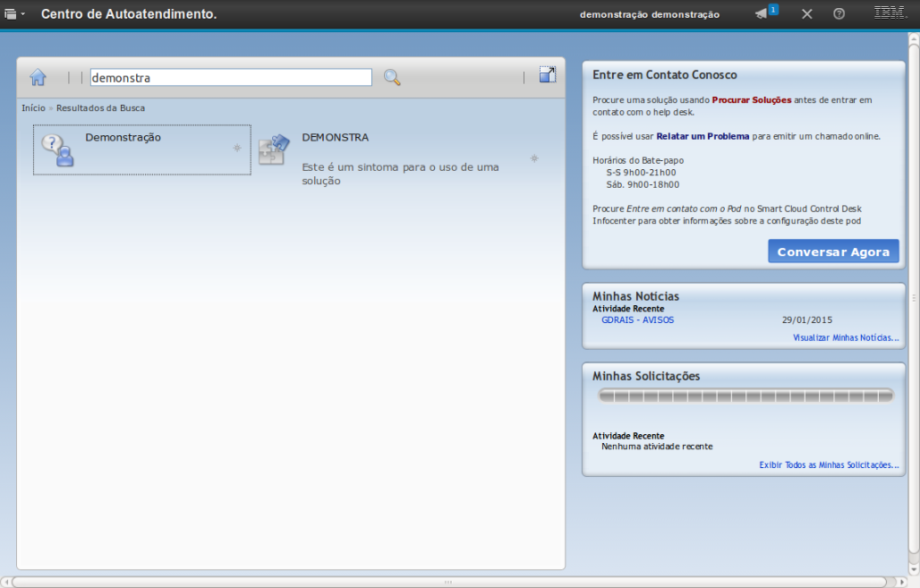Image resolution: width=920 pixels, height=588 pixels.
Task: Click the X sign-out icon in header
Action: click(x=806, y=14)
